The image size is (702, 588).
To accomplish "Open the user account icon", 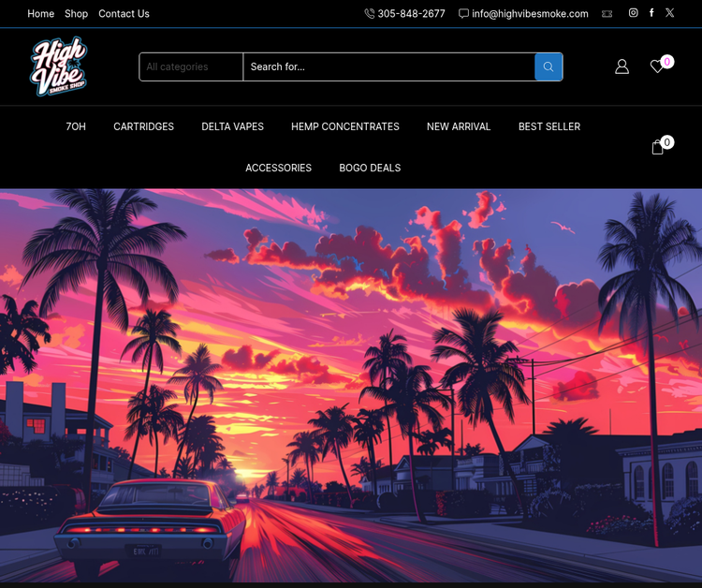I will 622,66.
